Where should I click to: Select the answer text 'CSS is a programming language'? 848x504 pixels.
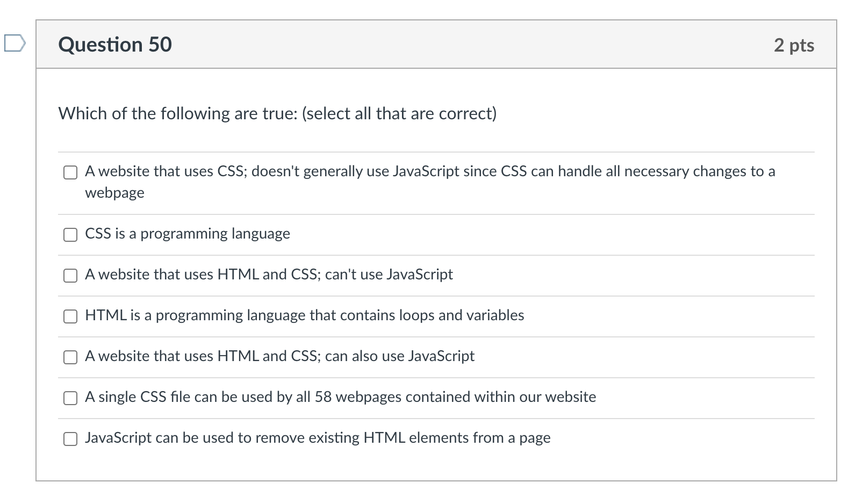(187, 234)
